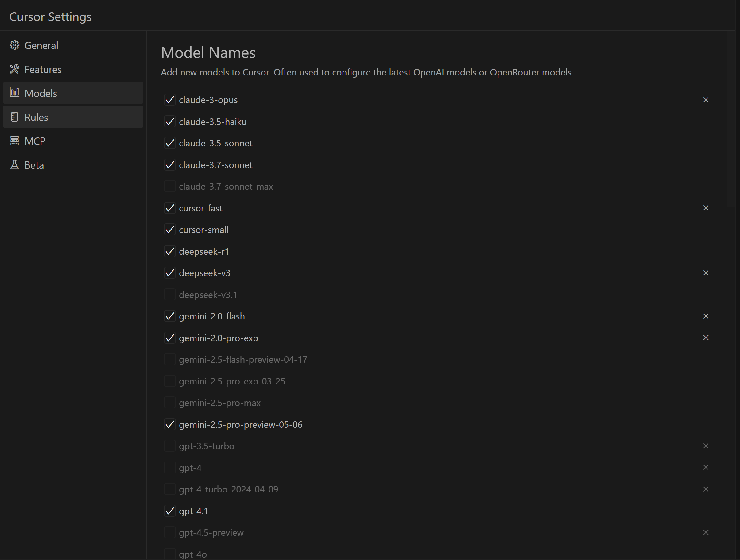Open the Features settings section
740x560 pixels.
73,69
